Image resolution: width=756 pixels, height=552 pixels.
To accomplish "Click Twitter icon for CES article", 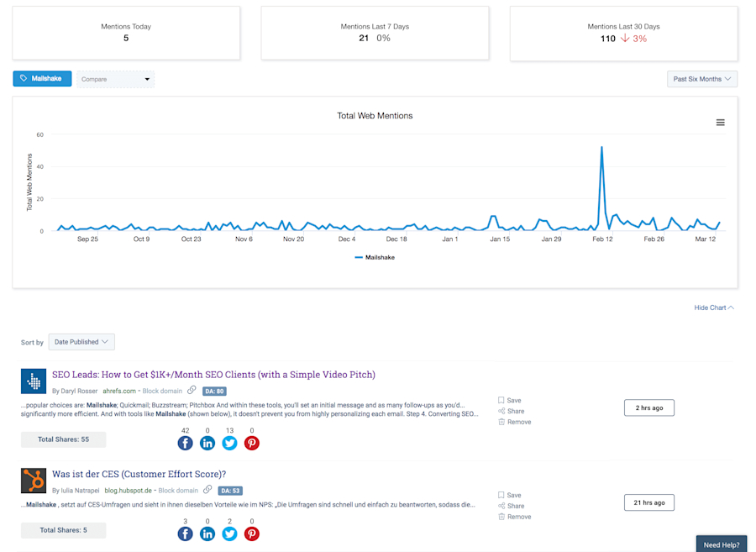I will (x=229, y=534).
